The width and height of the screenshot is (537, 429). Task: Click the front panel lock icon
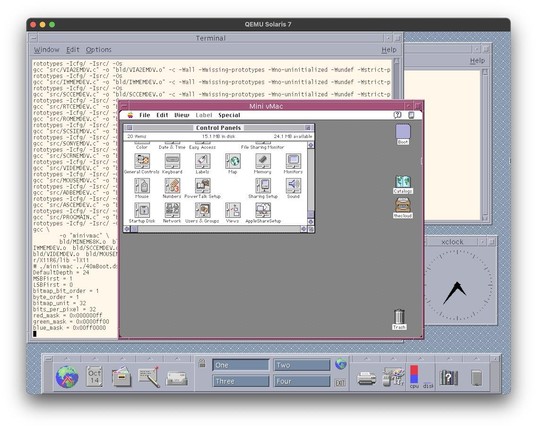202,364
